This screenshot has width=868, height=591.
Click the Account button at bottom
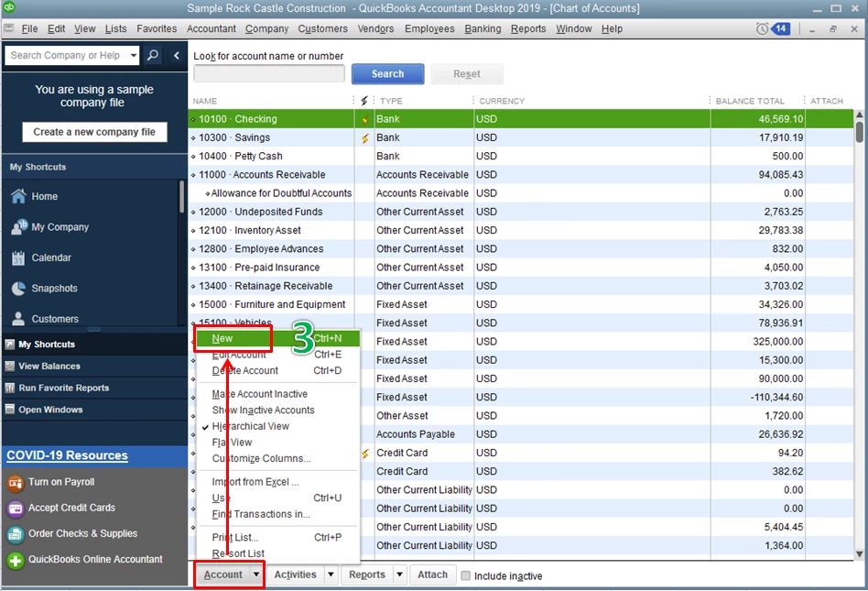(x=222, y=575)
